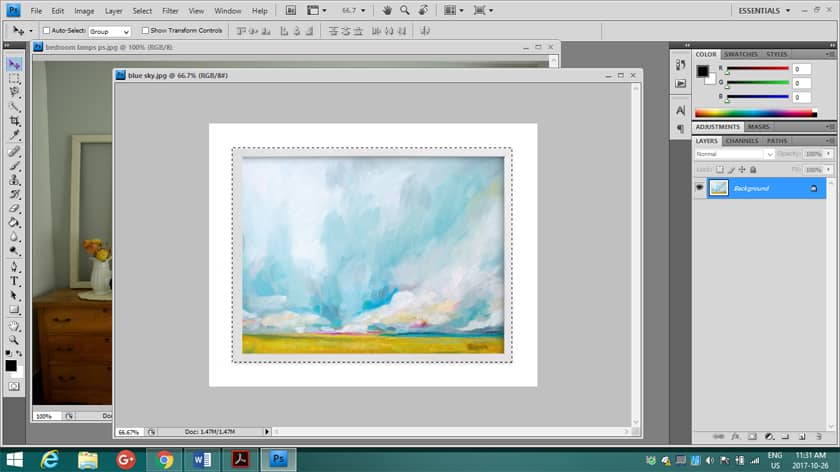
Task: Select the Type tool
Action: click(14, 281)
